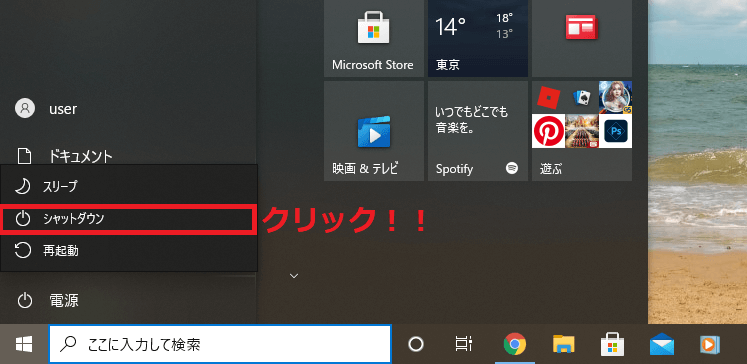Open the user account entry
Image resolution: width=747 pixels, height=364 pixels.
pos(129,109)
